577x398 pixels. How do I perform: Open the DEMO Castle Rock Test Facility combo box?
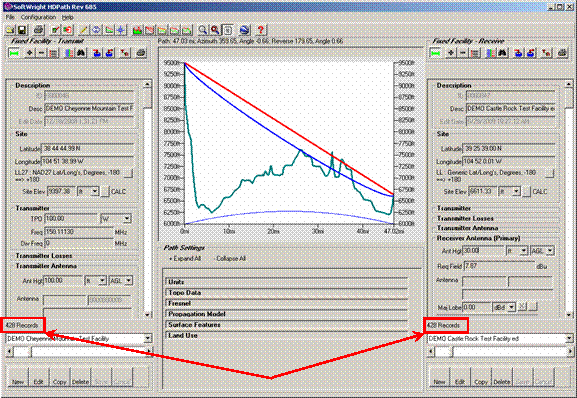tap(499, 338)
